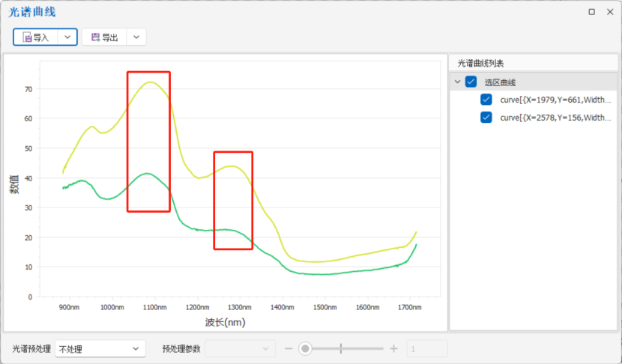Open the 光谱预处理 dropdown showing 不处理

click(100, 348)
